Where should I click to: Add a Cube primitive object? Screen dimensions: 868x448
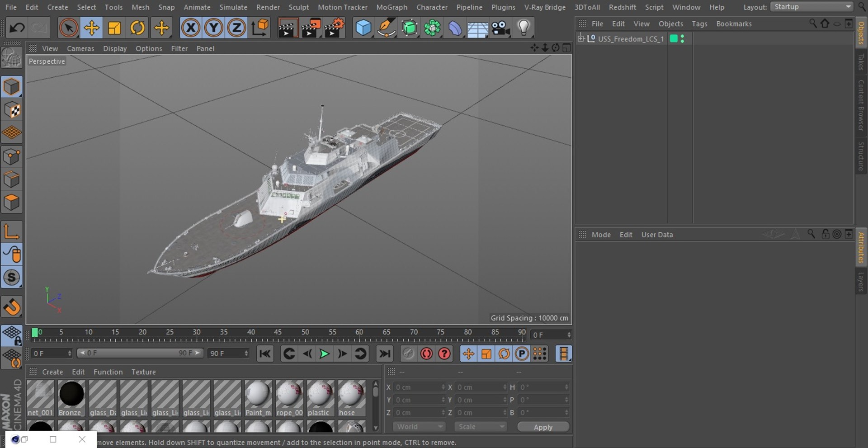(363, 28)
